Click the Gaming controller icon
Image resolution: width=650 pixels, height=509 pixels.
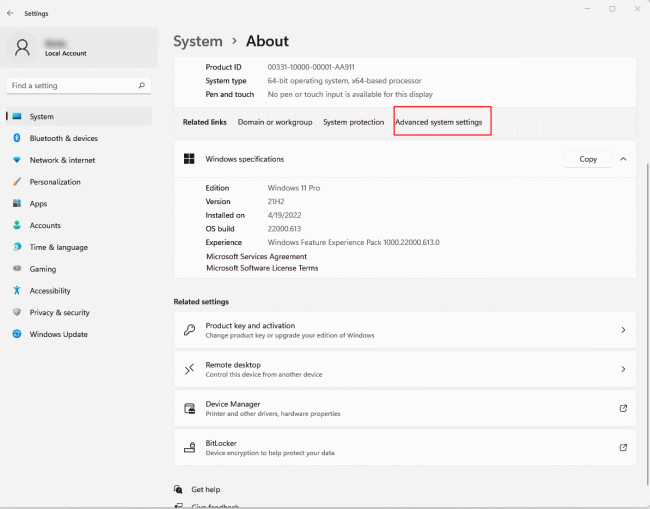tap(17, 269)
